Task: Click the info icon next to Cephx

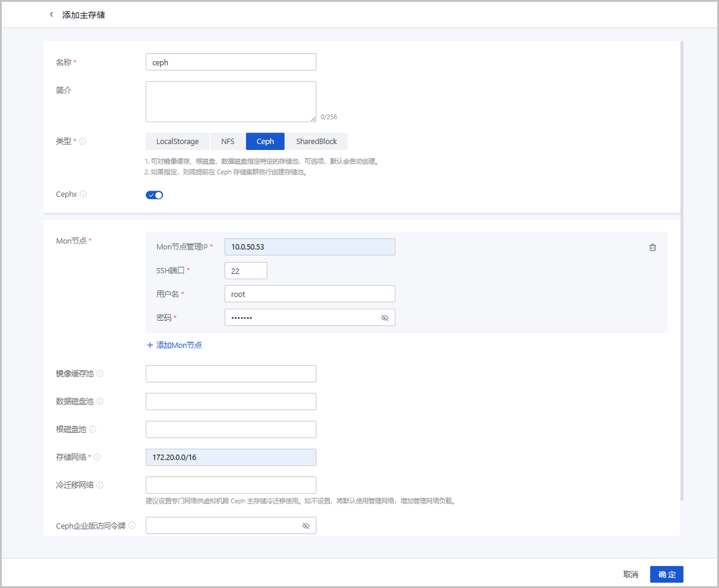Action: (83, 194)
